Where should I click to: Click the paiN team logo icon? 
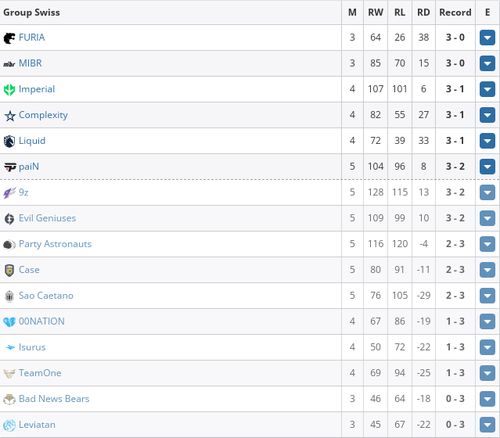click(x=10, y=167)
